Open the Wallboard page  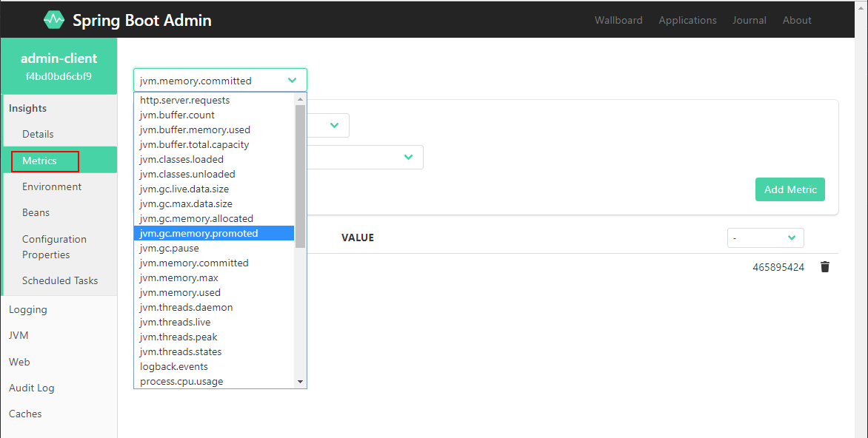click(618, 20)
